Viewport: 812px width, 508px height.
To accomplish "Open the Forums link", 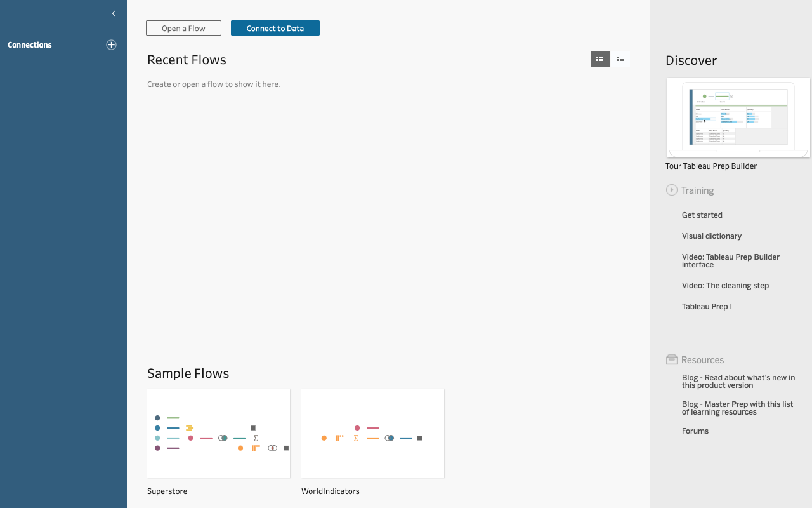I will pyautogui.click(x=695, y=431).
